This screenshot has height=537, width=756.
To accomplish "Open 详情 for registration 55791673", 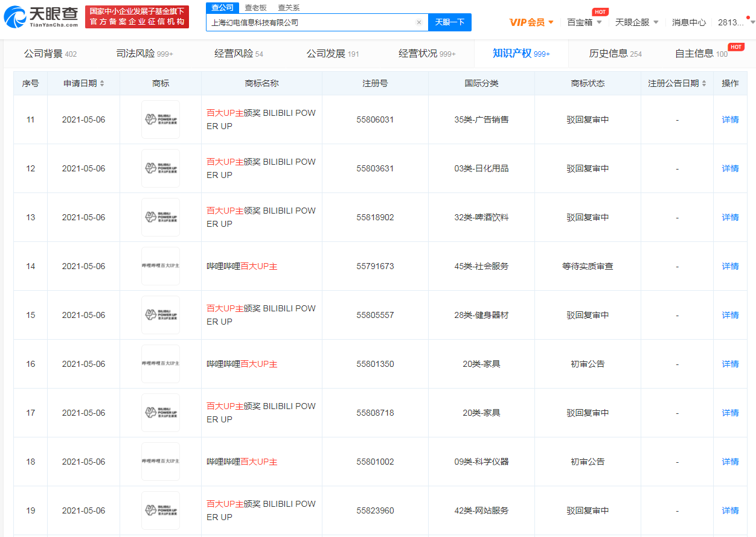I will 730,266.
